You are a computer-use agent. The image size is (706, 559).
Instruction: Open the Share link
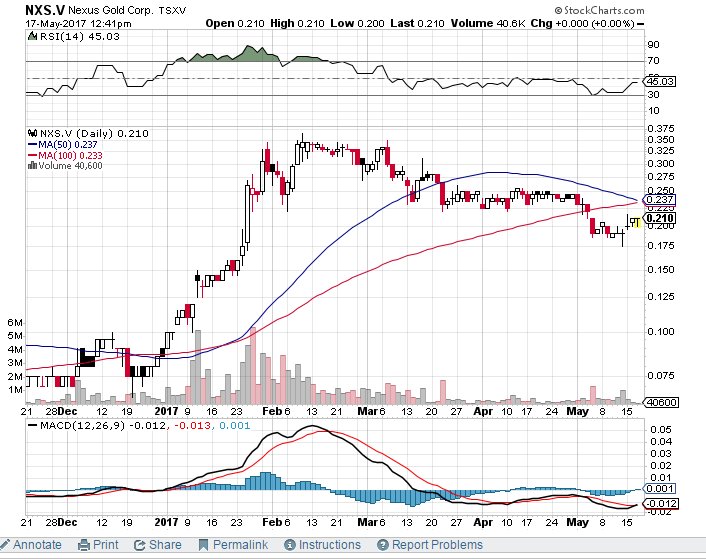(165, 545)
